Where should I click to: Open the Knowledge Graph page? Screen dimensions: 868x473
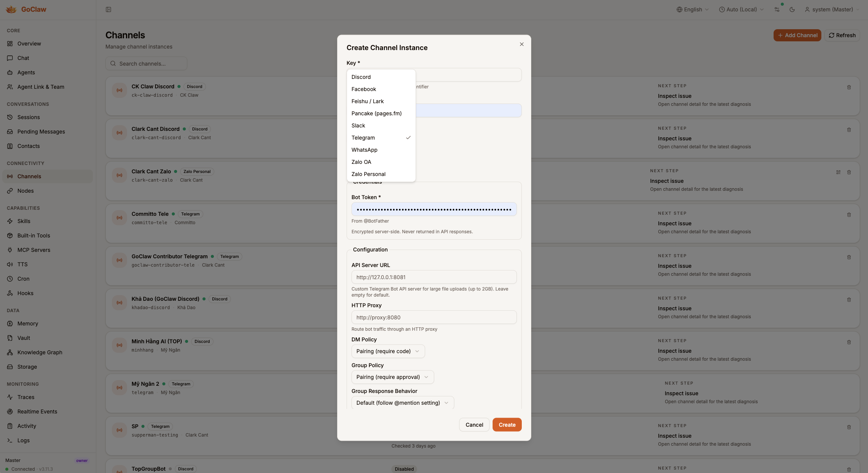coord(48,352)
